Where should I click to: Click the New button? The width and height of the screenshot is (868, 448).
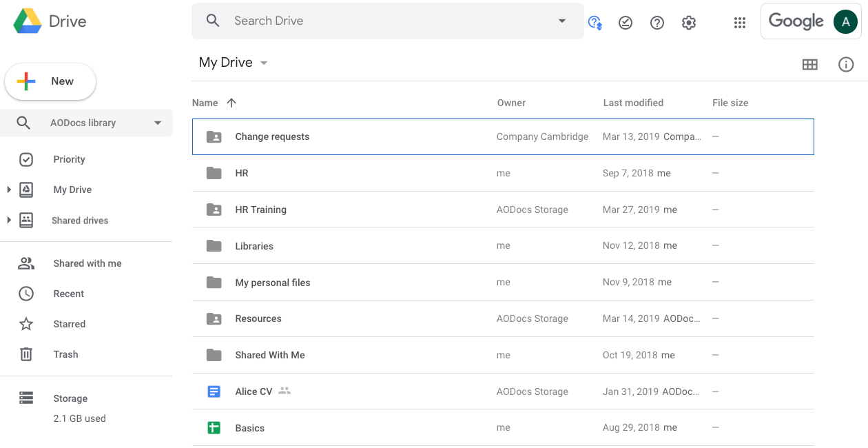(50, 81)
